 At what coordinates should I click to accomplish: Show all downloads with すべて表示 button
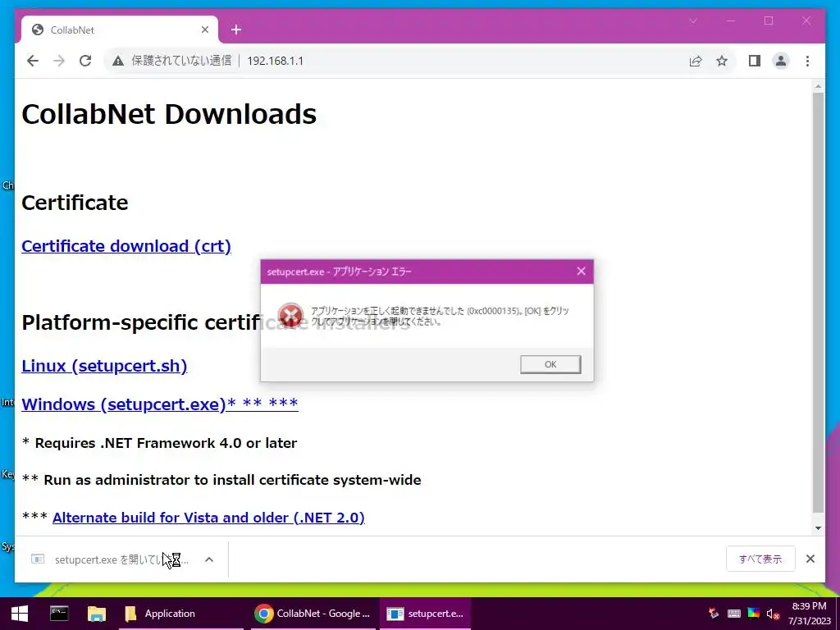coord(760,559)
